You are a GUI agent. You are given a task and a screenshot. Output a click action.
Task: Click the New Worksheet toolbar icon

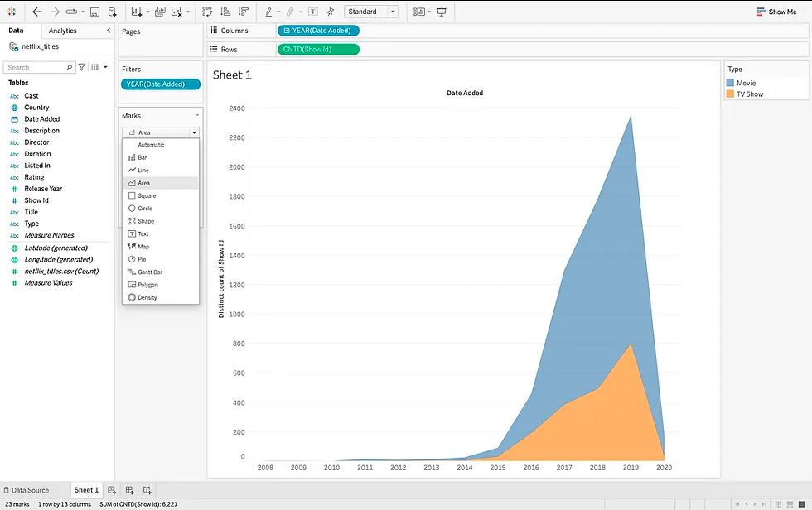[x=136, y=12]
